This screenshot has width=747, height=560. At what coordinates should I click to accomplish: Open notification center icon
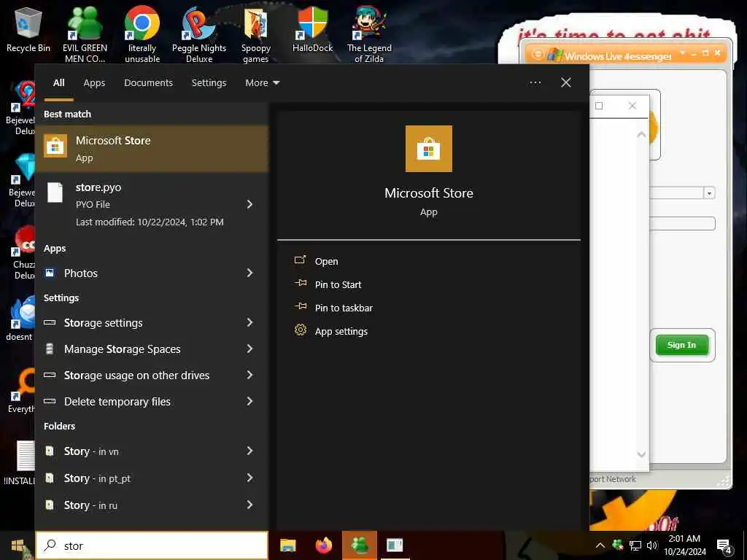click(x=724, y=546)
